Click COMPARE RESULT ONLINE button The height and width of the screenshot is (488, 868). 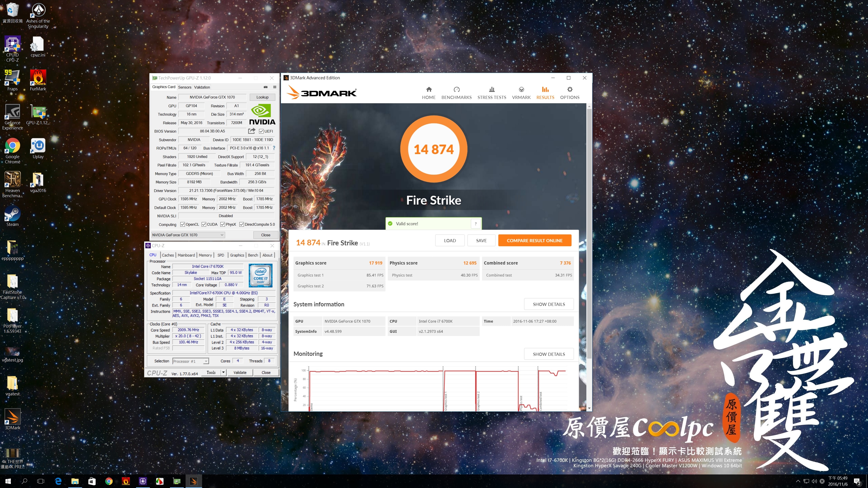click(x=535, y=240)
